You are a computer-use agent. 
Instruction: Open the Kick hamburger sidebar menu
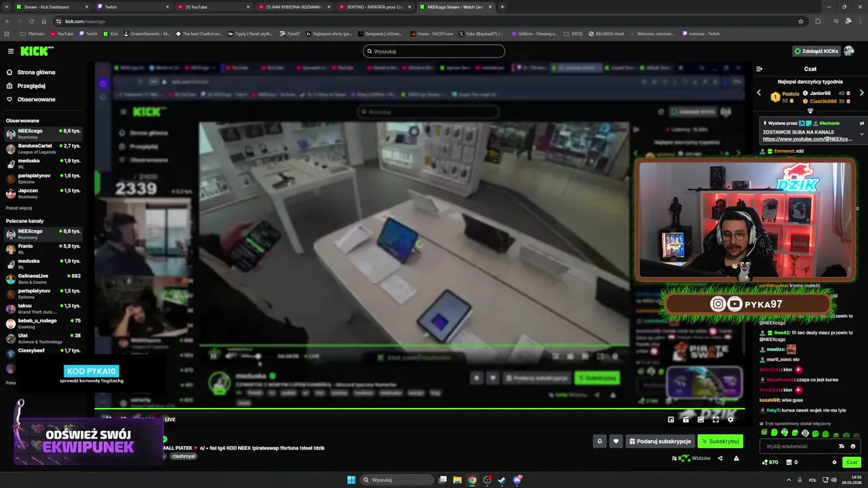(11, 51)
